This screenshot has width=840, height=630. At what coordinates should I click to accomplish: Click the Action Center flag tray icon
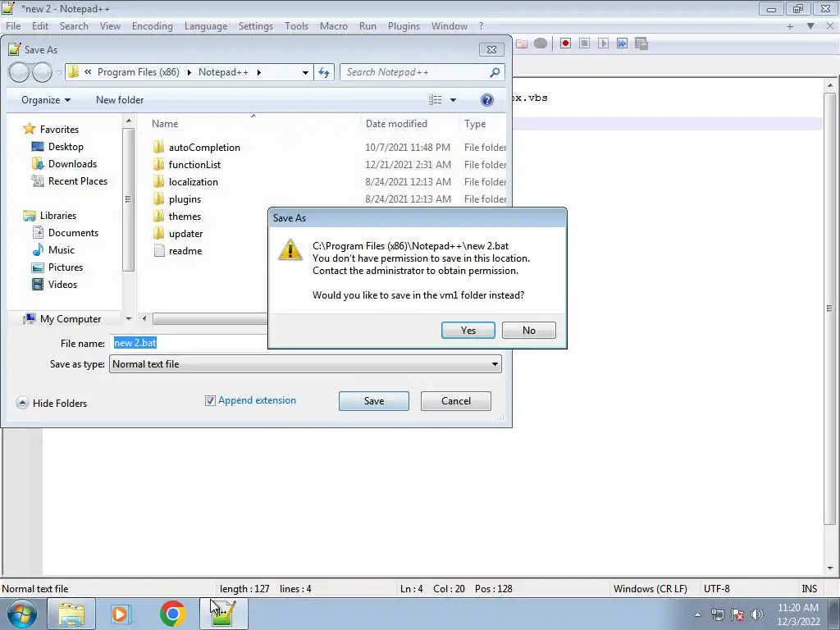[x=737, y=614]
